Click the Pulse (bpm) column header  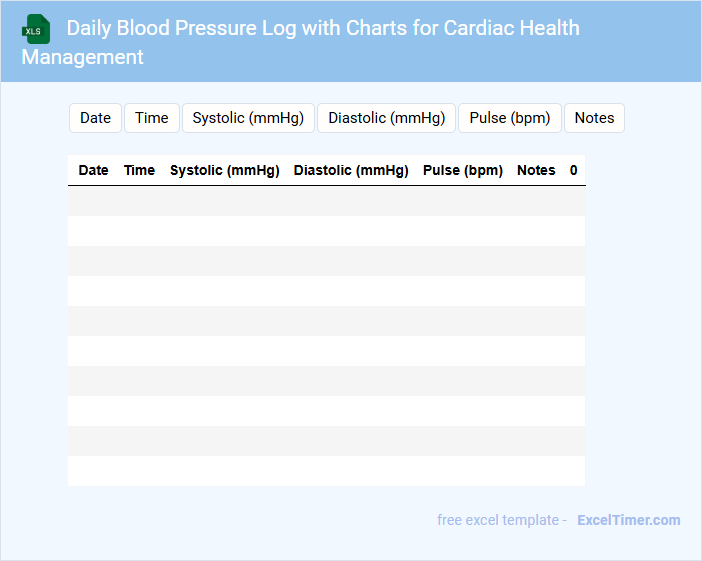[463, 170]
